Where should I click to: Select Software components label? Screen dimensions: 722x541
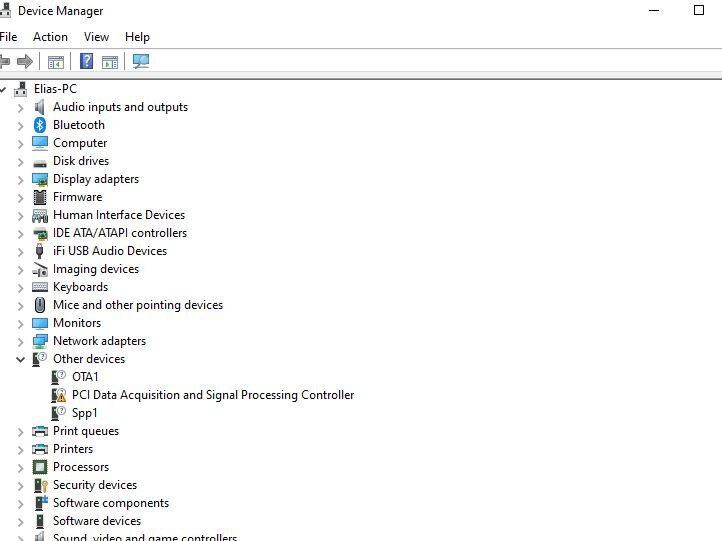pyautogui.click(x=111, y=503)
